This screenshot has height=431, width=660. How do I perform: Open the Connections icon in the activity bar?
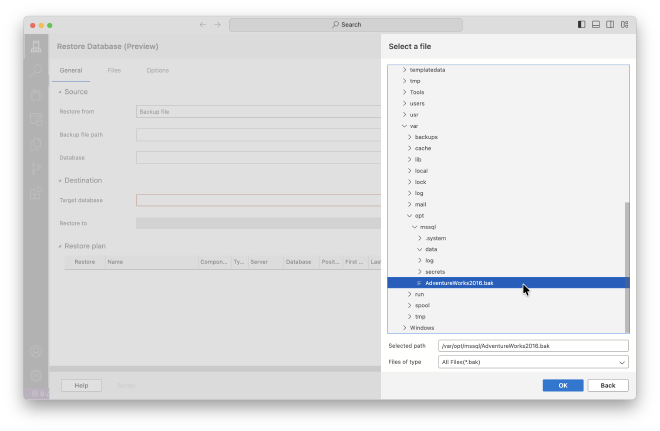[36, 46]
